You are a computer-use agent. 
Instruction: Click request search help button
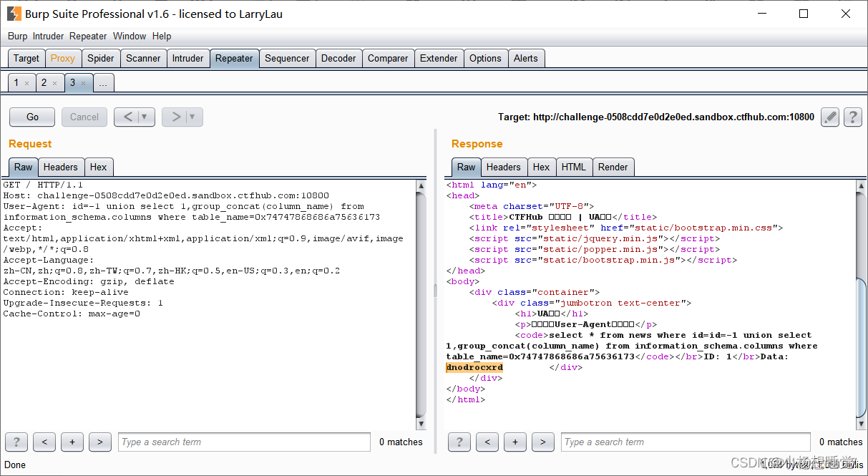(x=16, y=442)
